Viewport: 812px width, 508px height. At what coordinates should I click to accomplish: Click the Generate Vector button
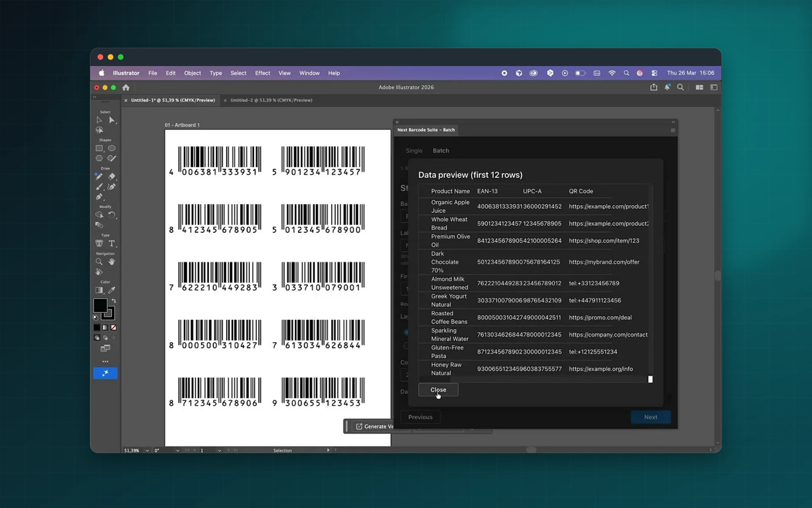[374, 426]
